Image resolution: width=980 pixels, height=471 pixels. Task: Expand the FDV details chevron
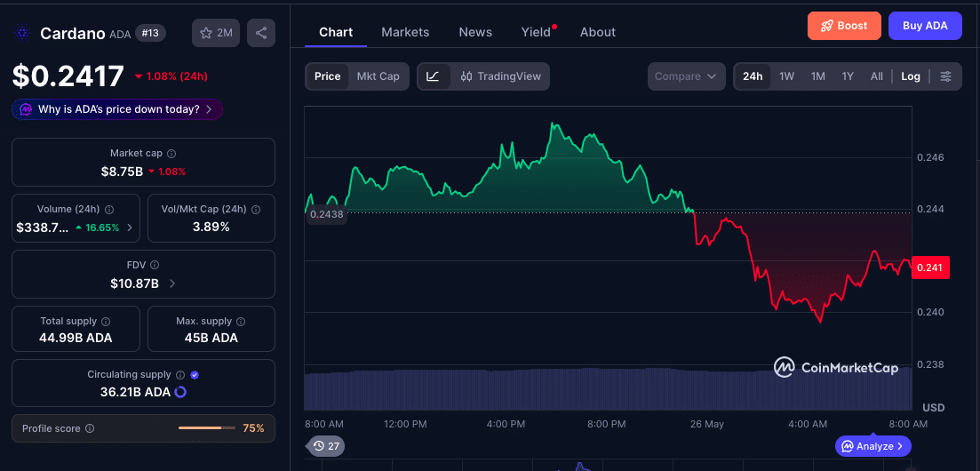(172, 283)
